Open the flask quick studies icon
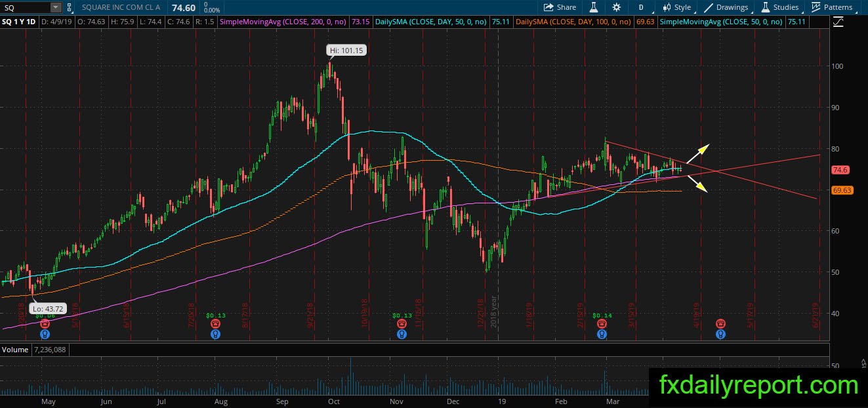The height and width of the screenshot is (408, 868). coord(593,7)
